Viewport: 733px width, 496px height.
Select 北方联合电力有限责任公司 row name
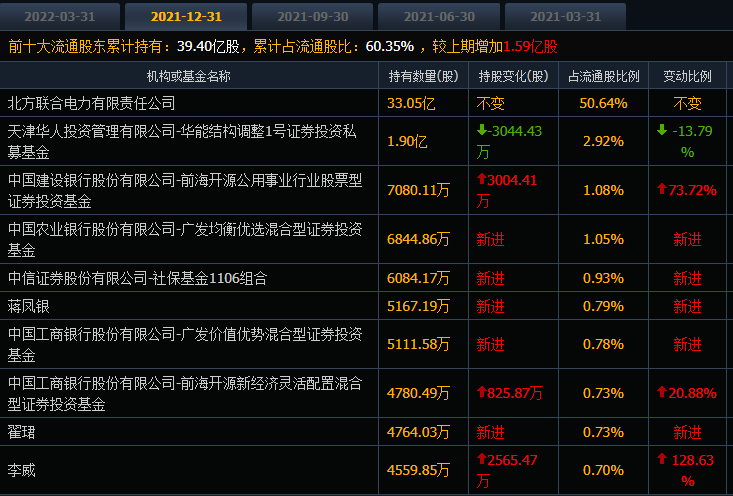point(91,103)
